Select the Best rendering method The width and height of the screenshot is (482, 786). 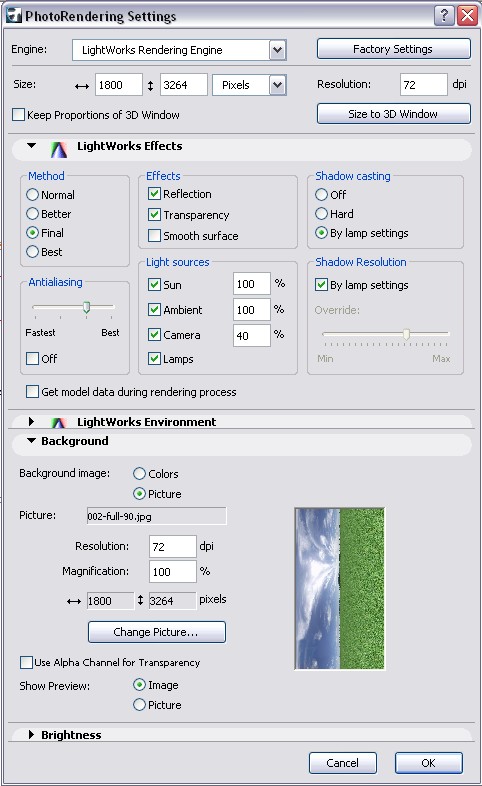pos(33,252)
